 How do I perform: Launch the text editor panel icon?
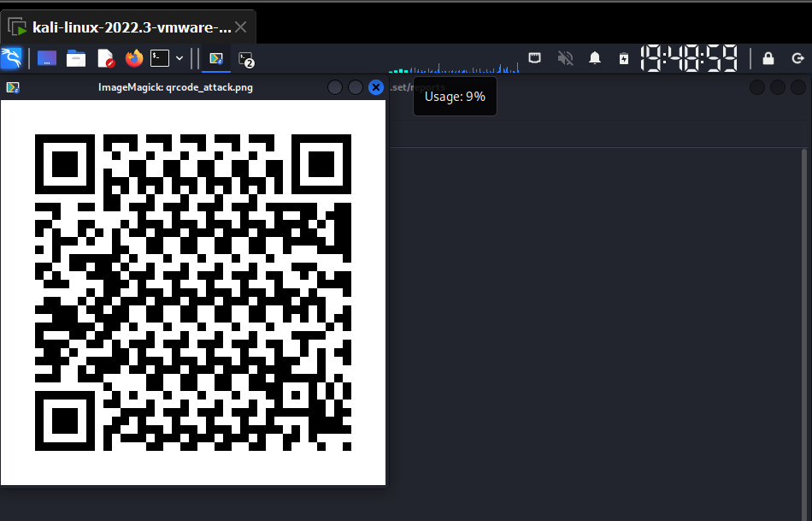(x=105, y=58)
